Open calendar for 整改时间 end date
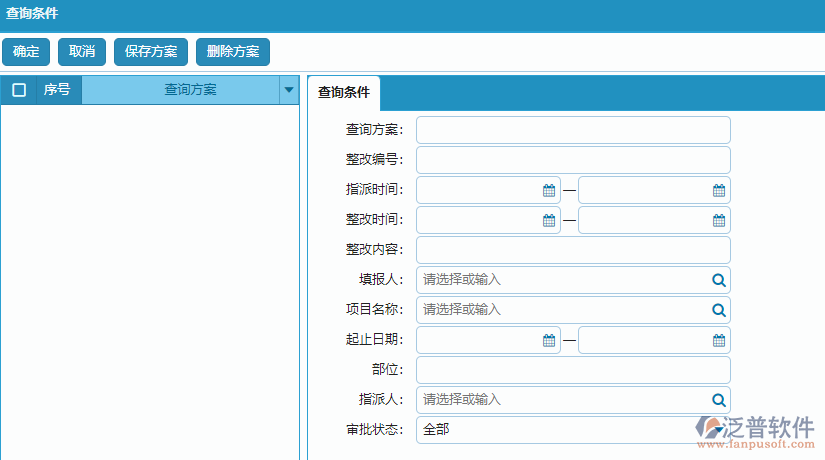 718,220
